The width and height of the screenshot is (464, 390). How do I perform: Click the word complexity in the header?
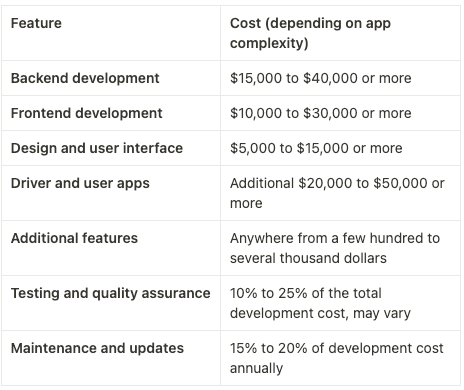coord(269,43)
